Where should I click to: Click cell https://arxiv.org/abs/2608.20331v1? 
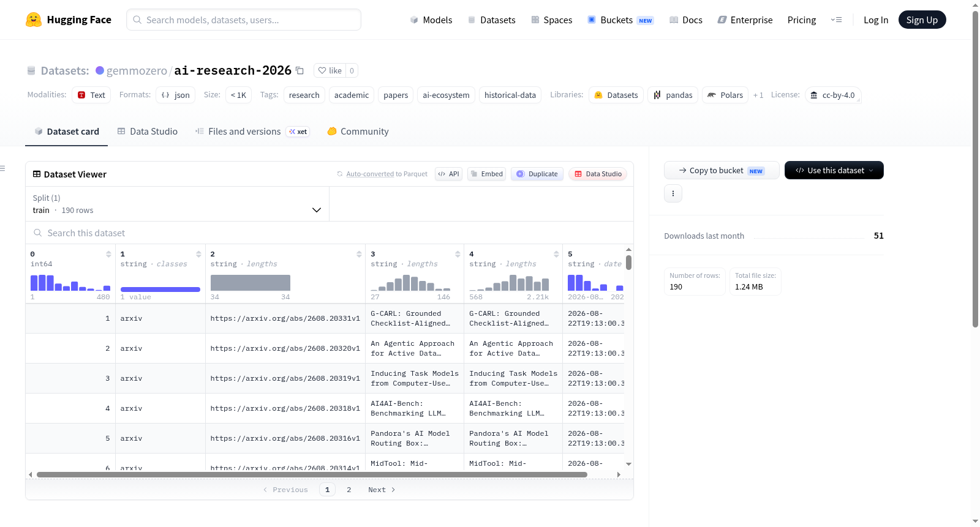[x=285, y=318]
